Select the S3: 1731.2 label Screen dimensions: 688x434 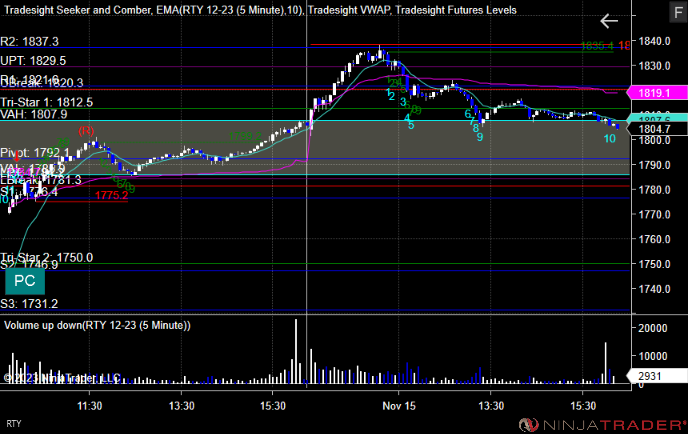pos(29,304)
